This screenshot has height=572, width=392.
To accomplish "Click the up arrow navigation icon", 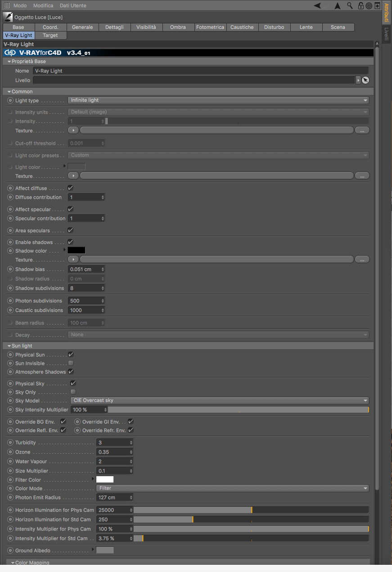I will pos(337,6).
